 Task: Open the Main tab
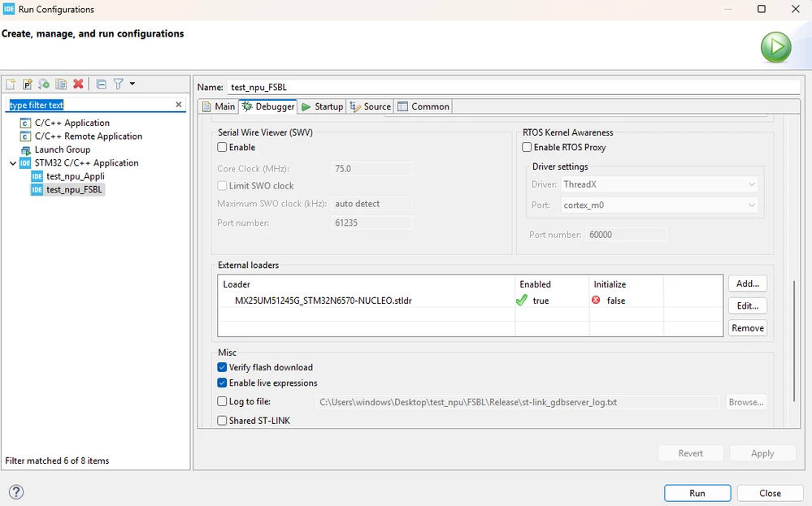219,106
